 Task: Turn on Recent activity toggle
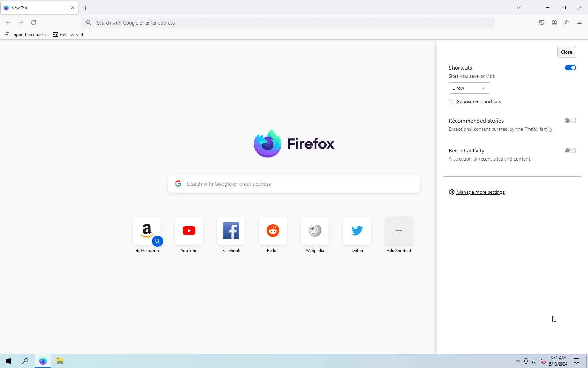point(570,150)
